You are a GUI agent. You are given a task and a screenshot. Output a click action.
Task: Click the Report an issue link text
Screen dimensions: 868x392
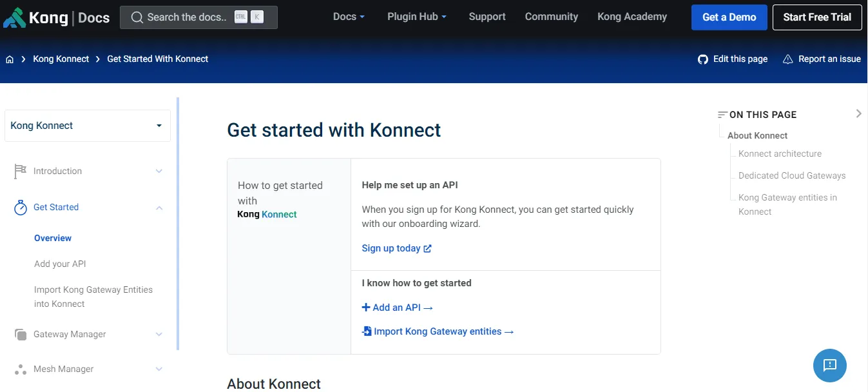coord(829,59)
